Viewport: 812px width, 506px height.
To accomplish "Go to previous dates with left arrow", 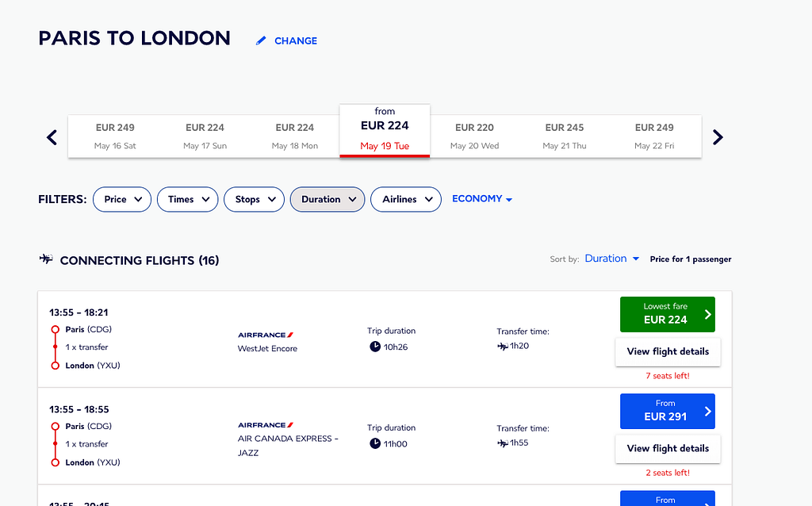I will point(52,137).
